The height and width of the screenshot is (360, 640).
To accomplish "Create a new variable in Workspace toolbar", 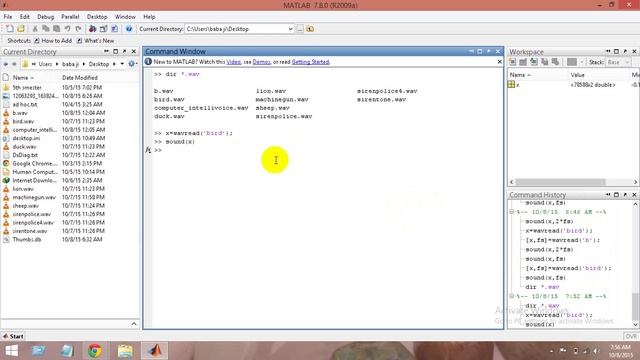I will click(512, 62).
